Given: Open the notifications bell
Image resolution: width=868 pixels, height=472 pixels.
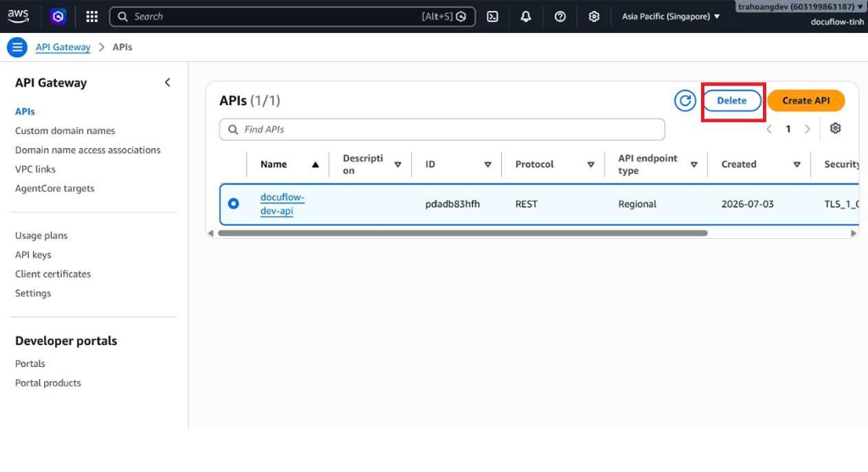Looking at the screenshot, I should coord(526,17).
